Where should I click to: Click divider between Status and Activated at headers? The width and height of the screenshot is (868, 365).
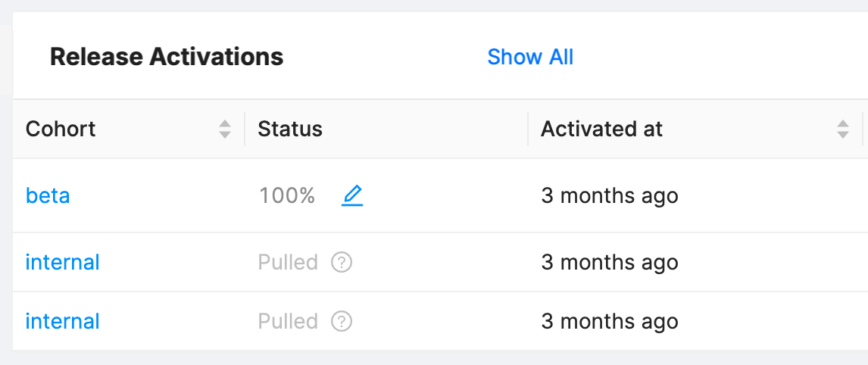(528, 129)
